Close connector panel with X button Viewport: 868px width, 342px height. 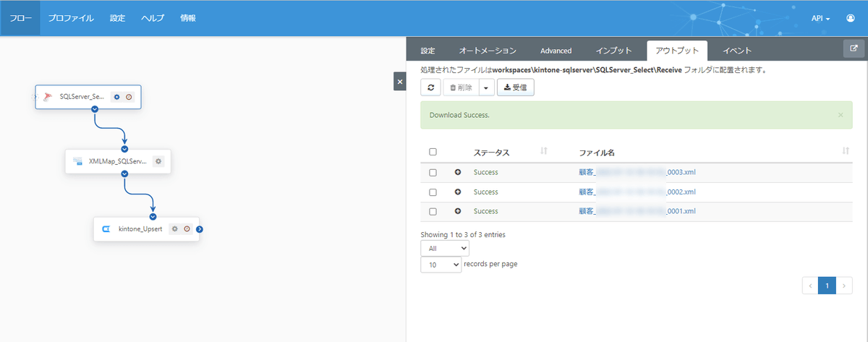(400, 82)
